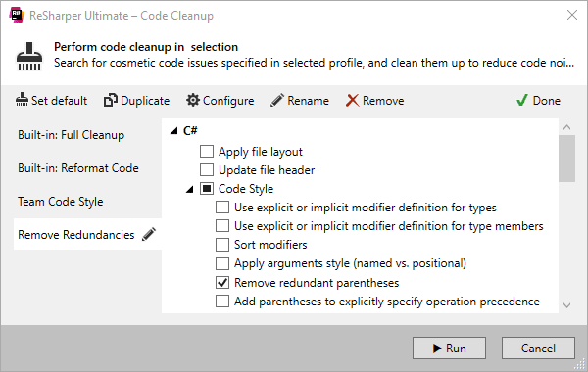Open Configure via the gear icon
The width and height of the screenshot is (588, 372).
(193, 100)
